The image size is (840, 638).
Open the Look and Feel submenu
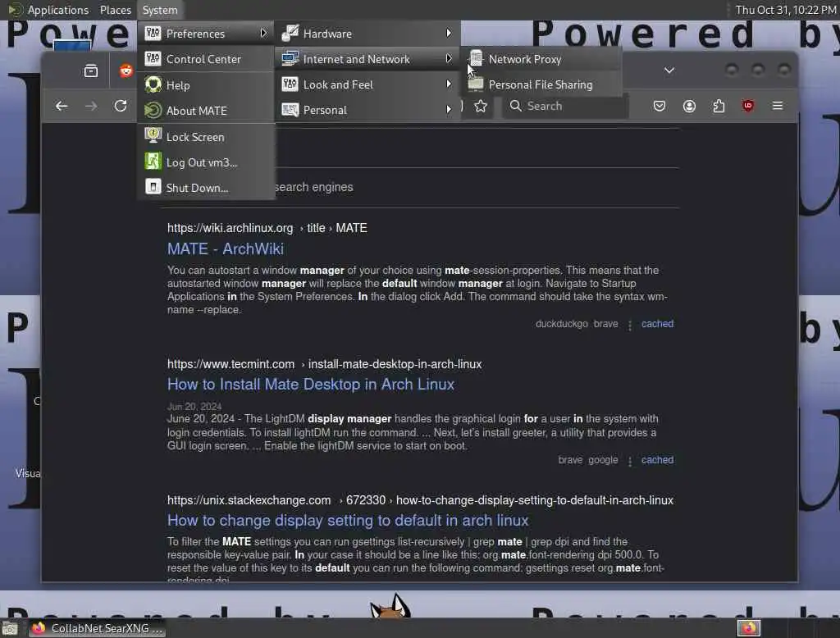click(x=367, y=84)
